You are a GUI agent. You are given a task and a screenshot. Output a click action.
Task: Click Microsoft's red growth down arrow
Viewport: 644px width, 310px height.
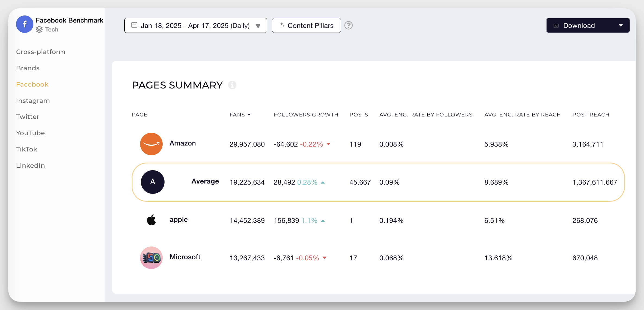click(x=324, y=258)
